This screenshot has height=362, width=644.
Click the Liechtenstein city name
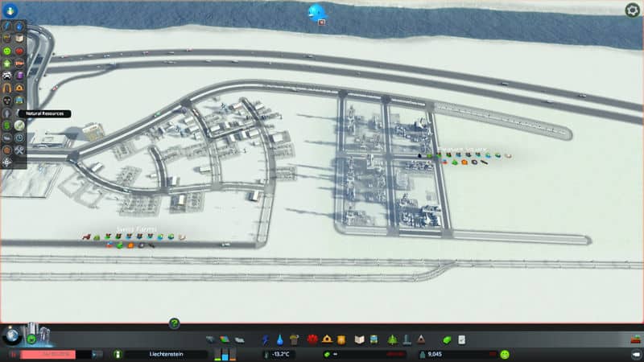coord(166,354)
